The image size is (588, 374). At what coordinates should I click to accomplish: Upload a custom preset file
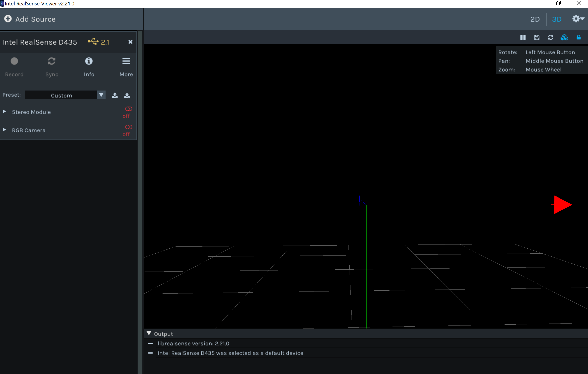115,95
